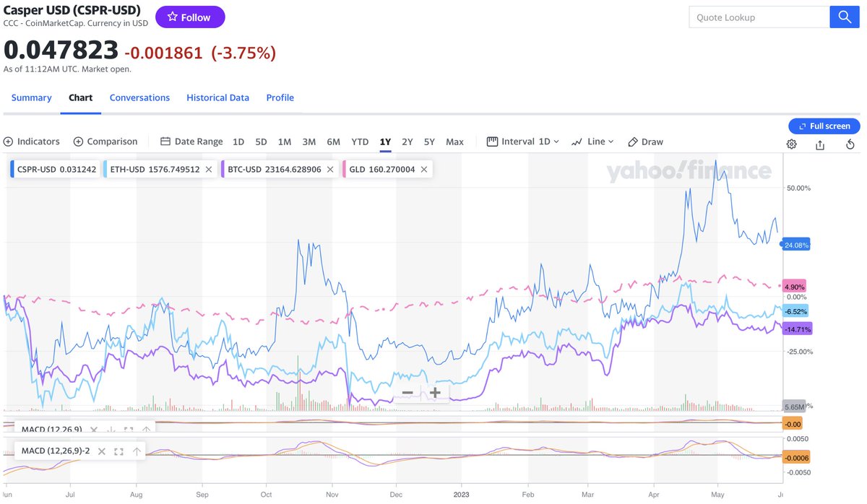Viewport: 867px width, 504px height.
Task: Open chart settings gear icon
Action: (791, 144)
